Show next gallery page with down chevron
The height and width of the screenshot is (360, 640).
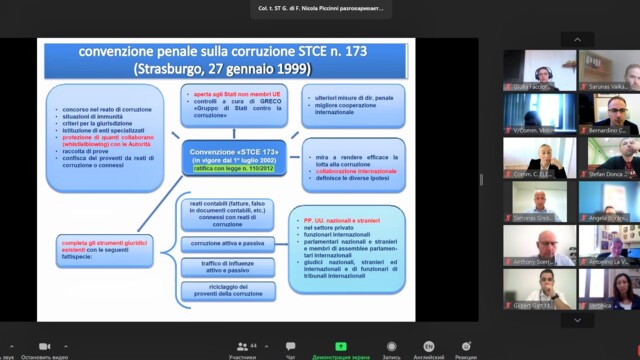[x=578, y=320]
